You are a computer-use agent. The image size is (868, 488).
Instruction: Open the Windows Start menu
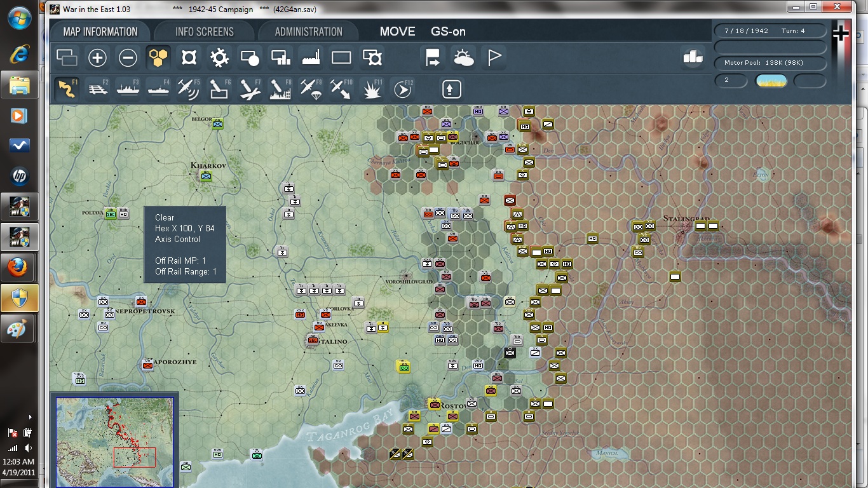click(19, 18)
